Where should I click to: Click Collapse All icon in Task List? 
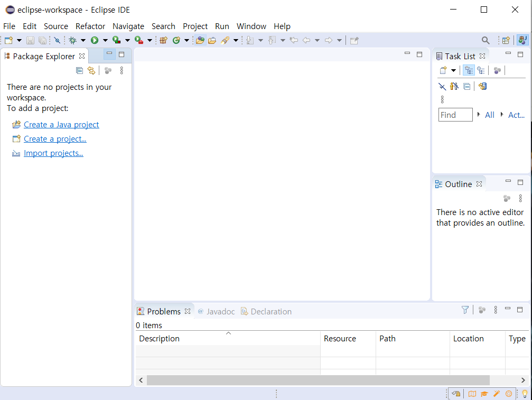467,86
